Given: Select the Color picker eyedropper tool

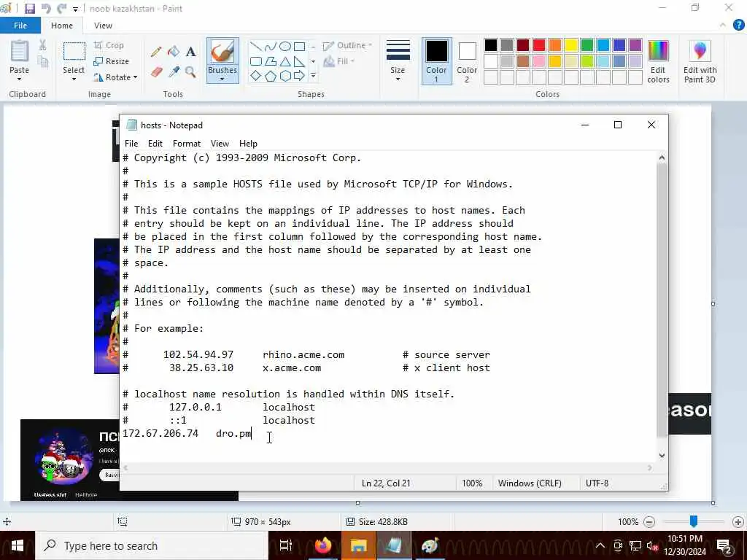Looking at the screenshot, I should coord(174,72).
